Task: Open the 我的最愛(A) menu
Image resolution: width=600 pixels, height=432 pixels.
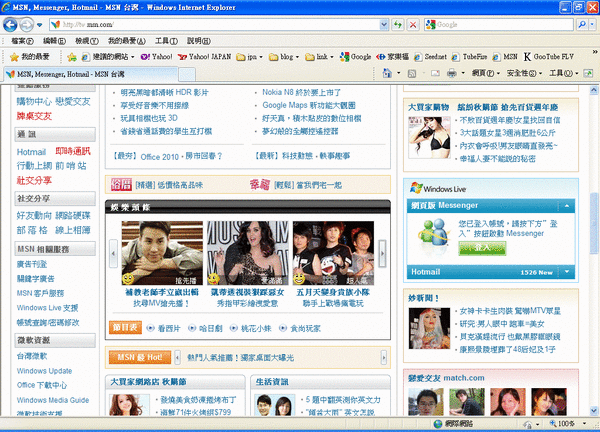Action: pos(127,41)
